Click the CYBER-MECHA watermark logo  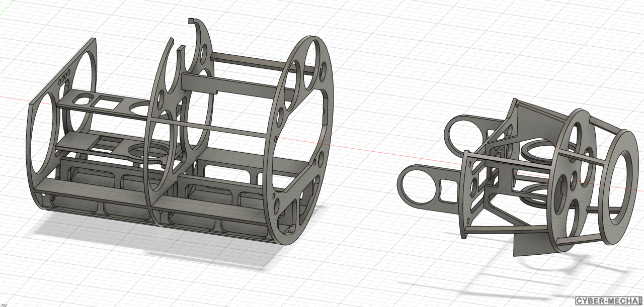tap(608, 301)
